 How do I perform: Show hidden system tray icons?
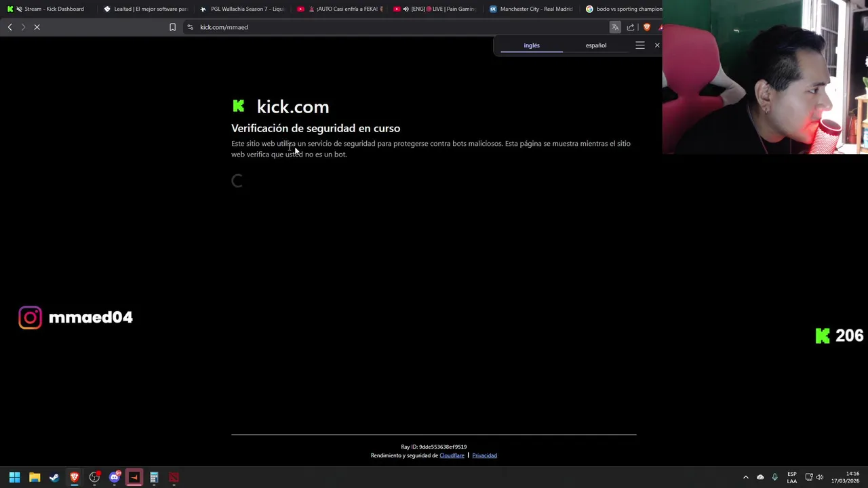tap(746, 477)
